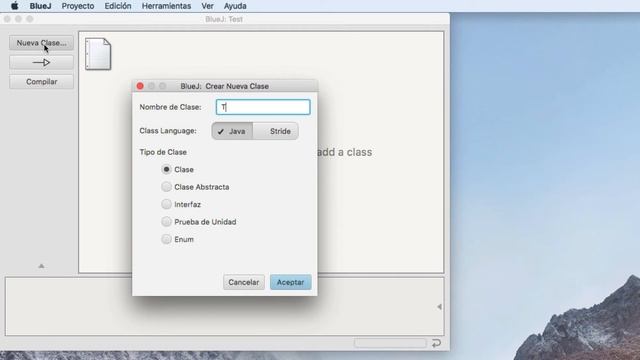Click Cancelar in the dialog
The height and width of the screenshot is (360, 640).
pos(244,282)
